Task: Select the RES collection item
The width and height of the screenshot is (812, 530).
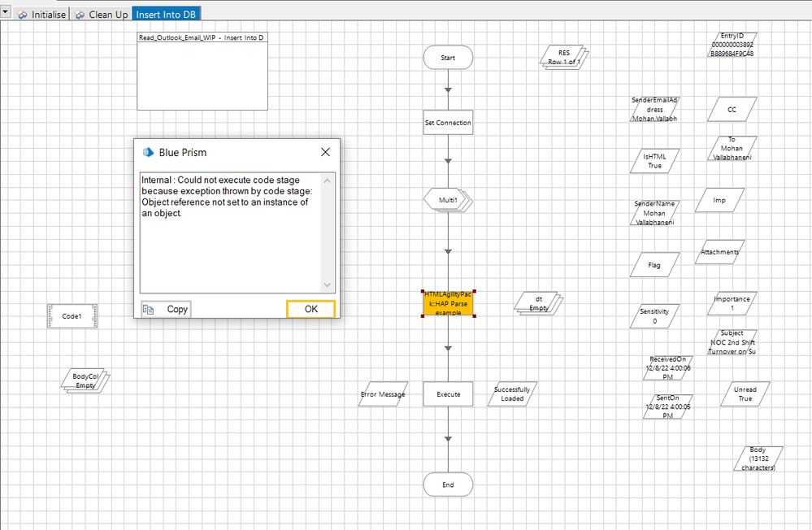Action: pyautogui.click(x=564, y=57)
